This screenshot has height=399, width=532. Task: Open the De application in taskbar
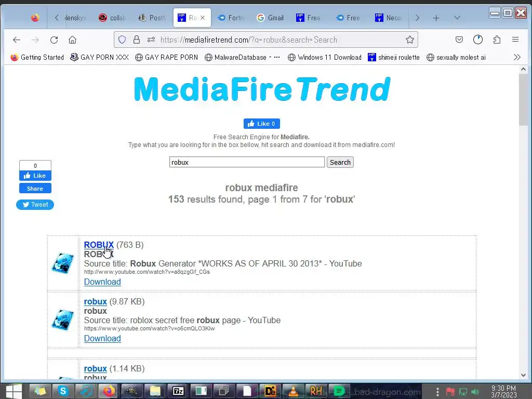(x=270, y=391)
